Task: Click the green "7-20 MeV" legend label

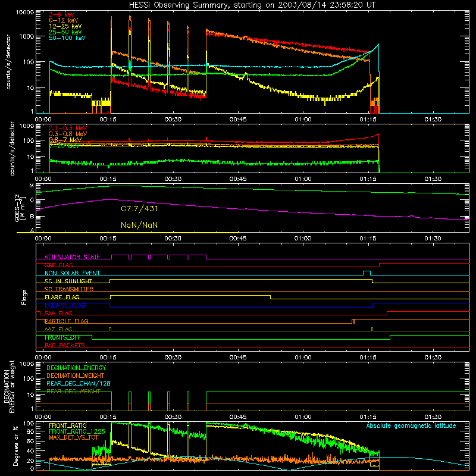Action: click(x=64, y=146)
